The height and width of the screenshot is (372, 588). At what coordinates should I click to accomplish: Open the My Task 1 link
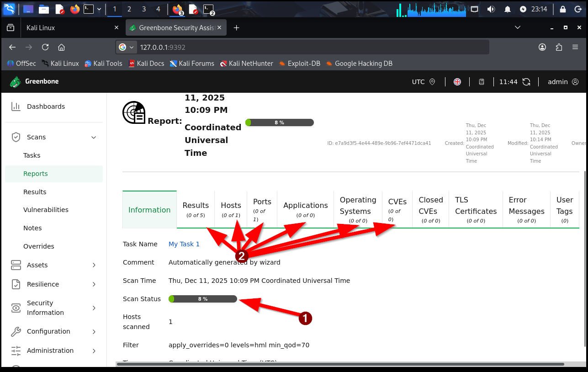tap(184, 244)
